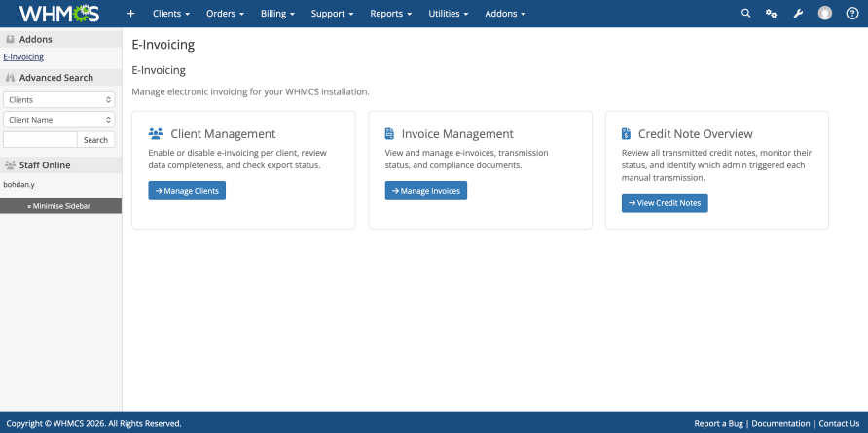
Task: Click the Credit Note Overview dollar icon
Action: pyautogui.click(x=626, y=133)
